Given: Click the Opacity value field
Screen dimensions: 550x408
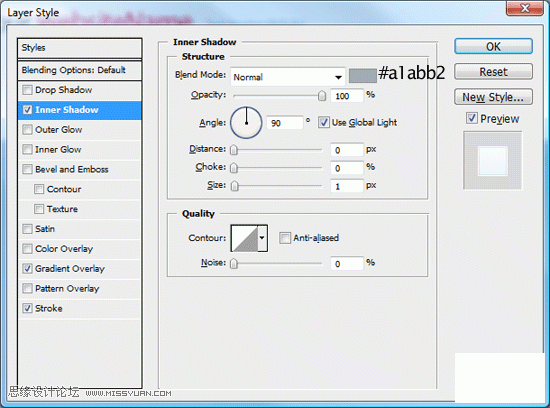Looking at the screenshot, I should pyautogui.click(x=347, y=96).
